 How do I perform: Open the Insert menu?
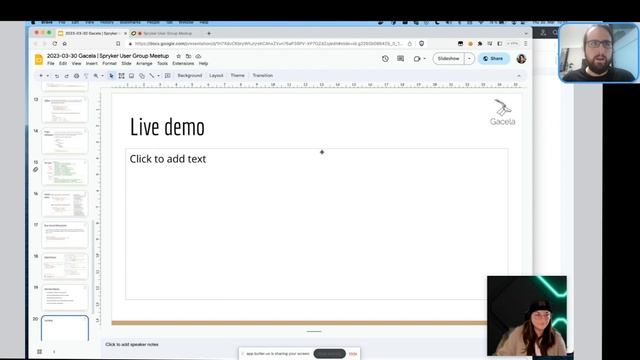pyautogui.click(x=91, y=64)
